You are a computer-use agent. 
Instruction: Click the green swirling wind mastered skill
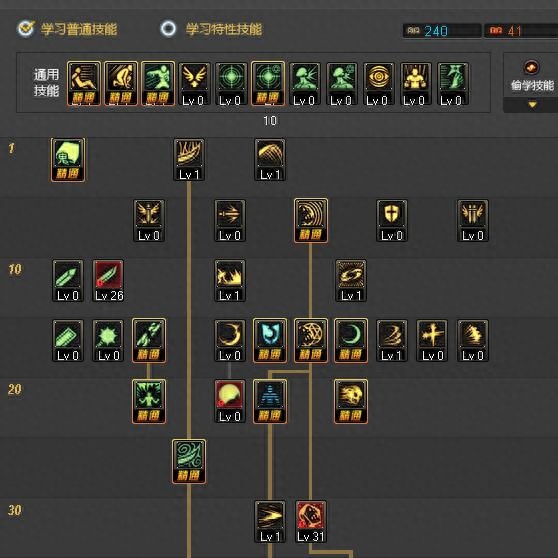189,462
